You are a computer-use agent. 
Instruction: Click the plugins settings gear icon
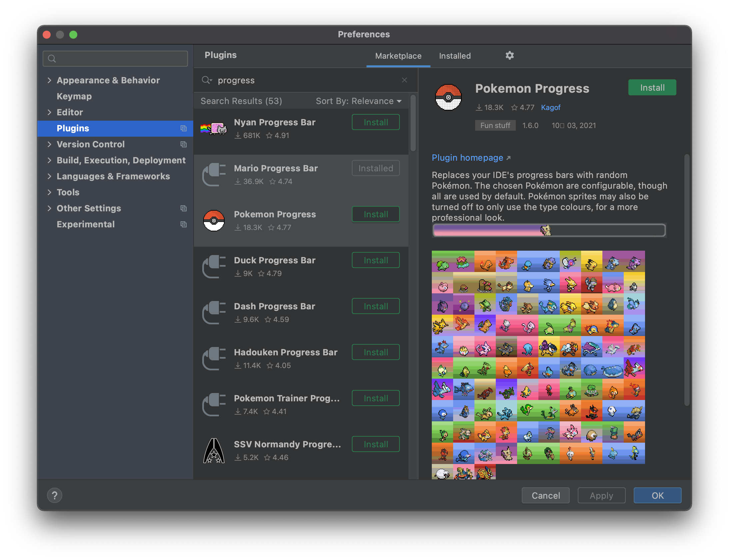(509, 55)
